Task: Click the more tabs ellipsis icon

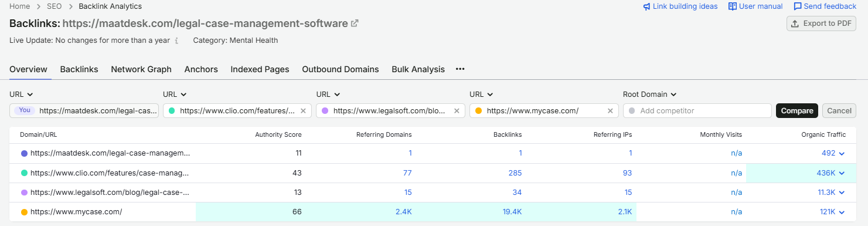Action: click(x=460, y=69)
